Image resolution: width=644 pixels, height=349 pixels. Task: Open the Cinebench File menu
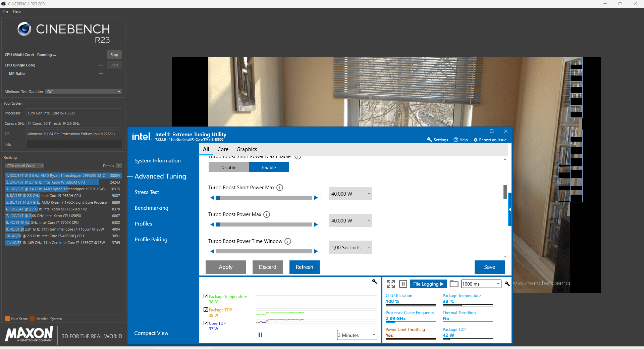pos(5,11)
